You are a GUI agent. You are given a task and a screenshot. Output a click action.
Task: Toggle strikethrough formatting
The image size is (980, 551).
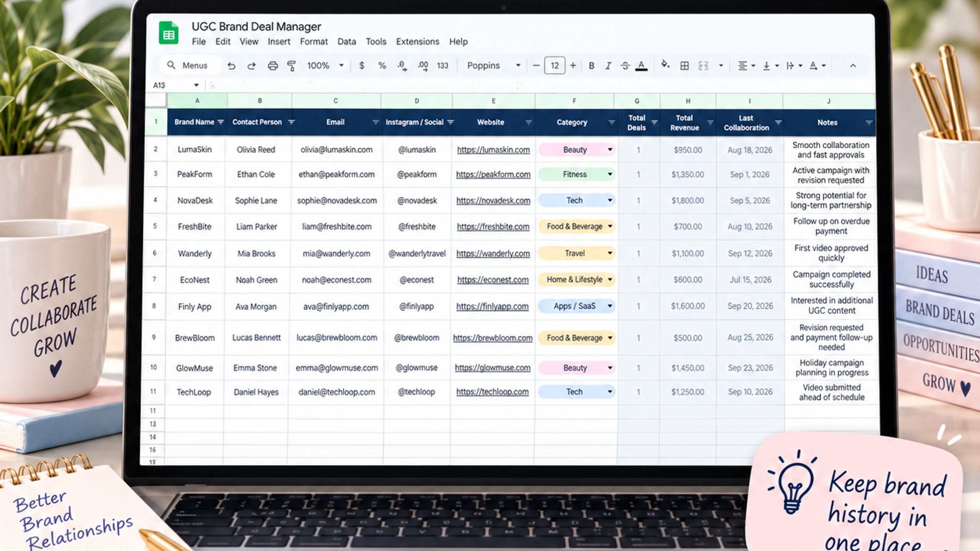625,66
